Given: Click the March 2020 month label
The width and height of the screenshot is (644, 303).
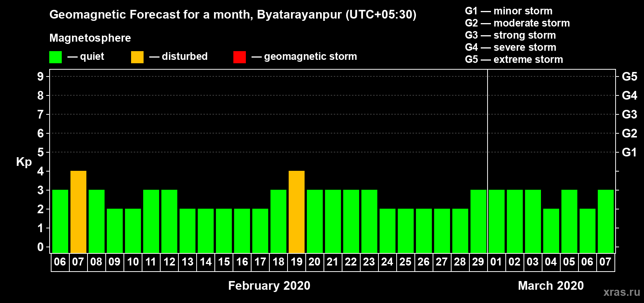Looking at the screenshot, I should tap(551, 286).
